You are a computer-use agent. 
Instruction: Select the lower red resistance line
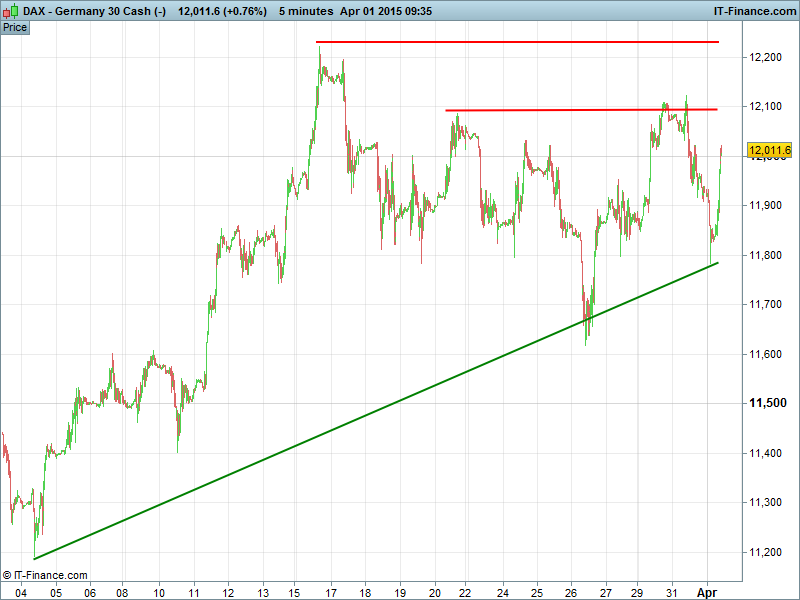(x=580, y=110)
